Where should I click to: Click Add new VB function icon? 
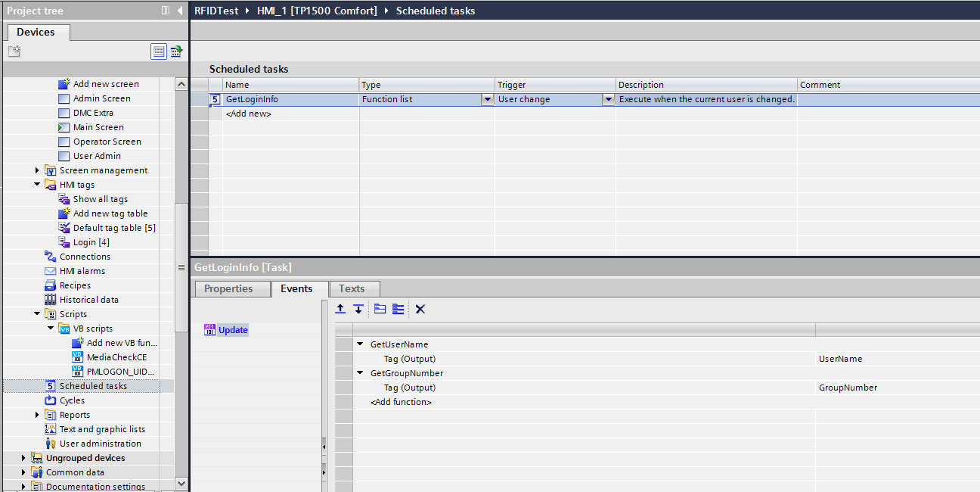[x=78, y=343]
